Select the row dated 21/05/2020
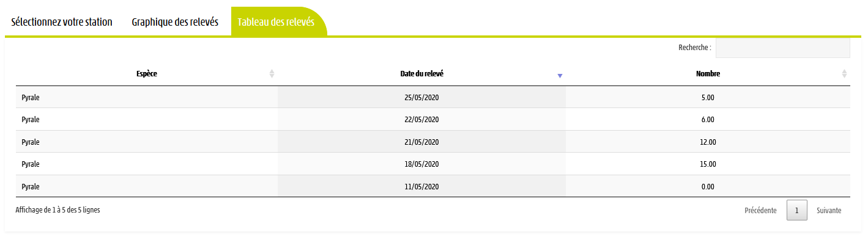The height and width of the screenshot is (240, 868). [x=433, y=142]
